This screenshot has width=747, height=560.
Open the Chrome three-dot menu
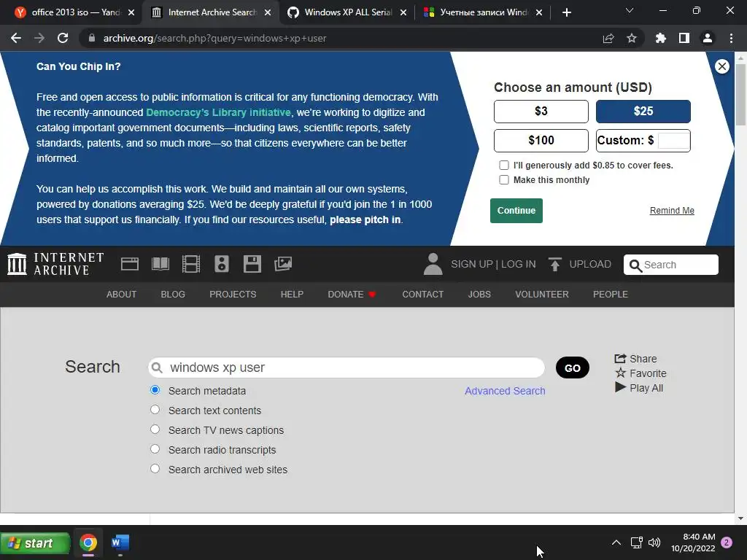(x=731, y=38)
